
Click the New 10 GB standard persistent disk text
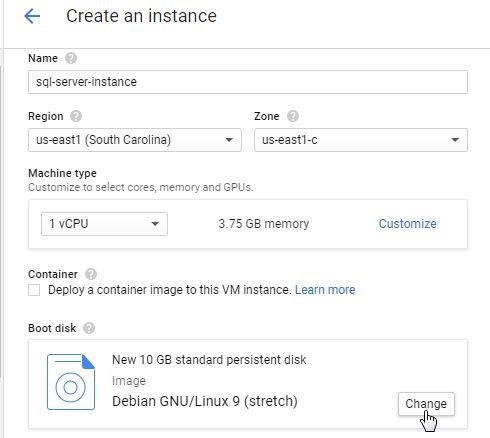coord(209,360)
